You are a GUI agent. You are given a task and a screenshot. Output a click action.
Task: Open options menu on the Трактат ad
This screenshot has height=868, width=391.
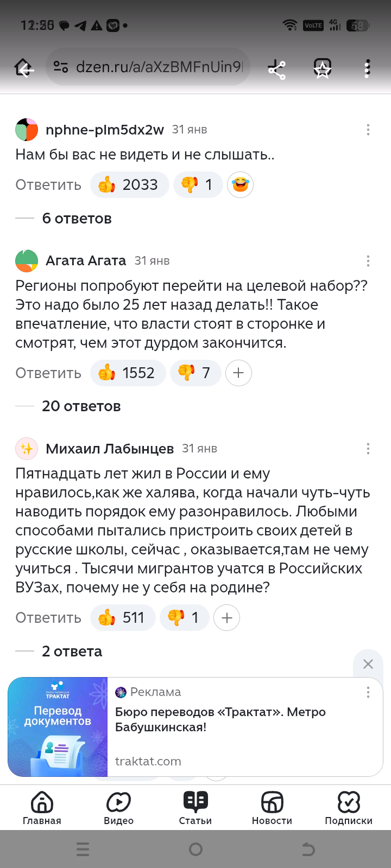tap(368, 692)
